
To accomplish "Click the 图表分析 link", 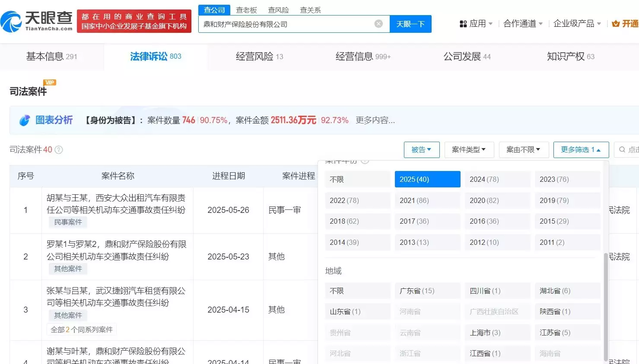I will (x=54, y=120).
